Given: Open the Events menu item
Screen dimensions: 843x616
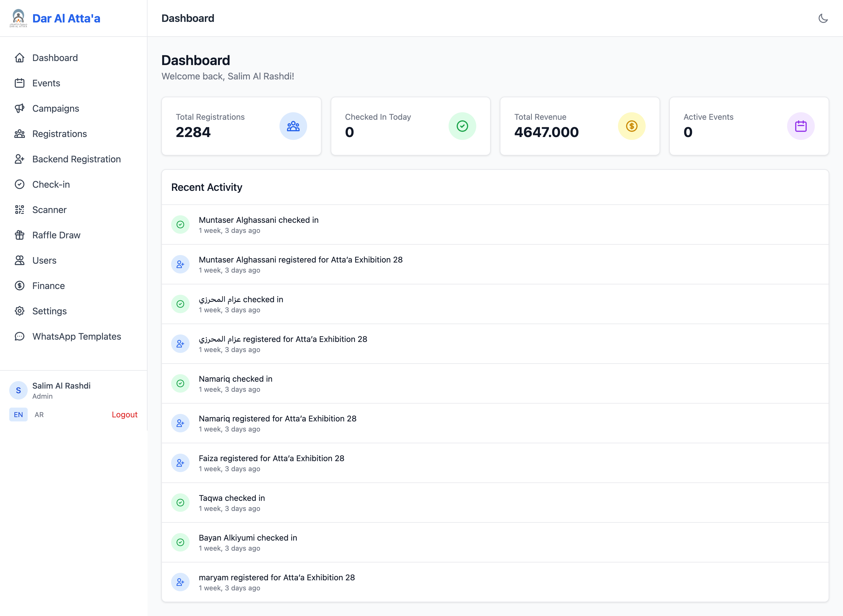Looking at the screenshot, I should coord(46,83).
